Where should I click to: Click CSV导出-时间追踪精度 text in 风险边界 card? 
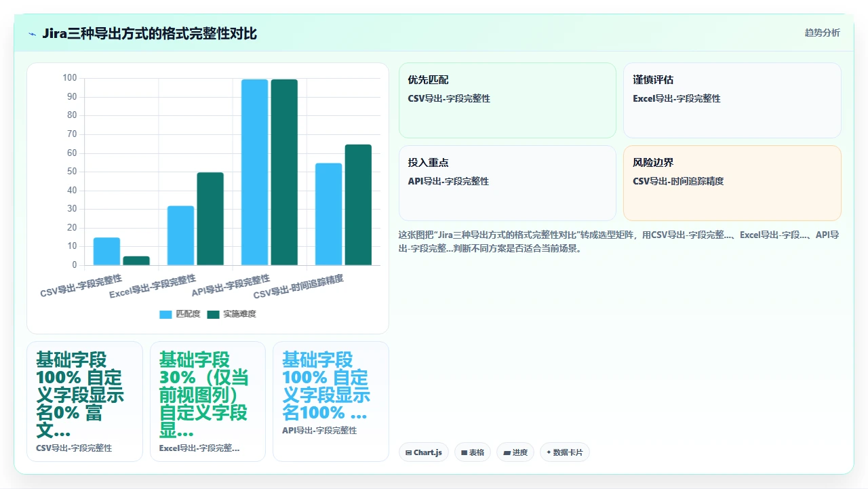678,182
